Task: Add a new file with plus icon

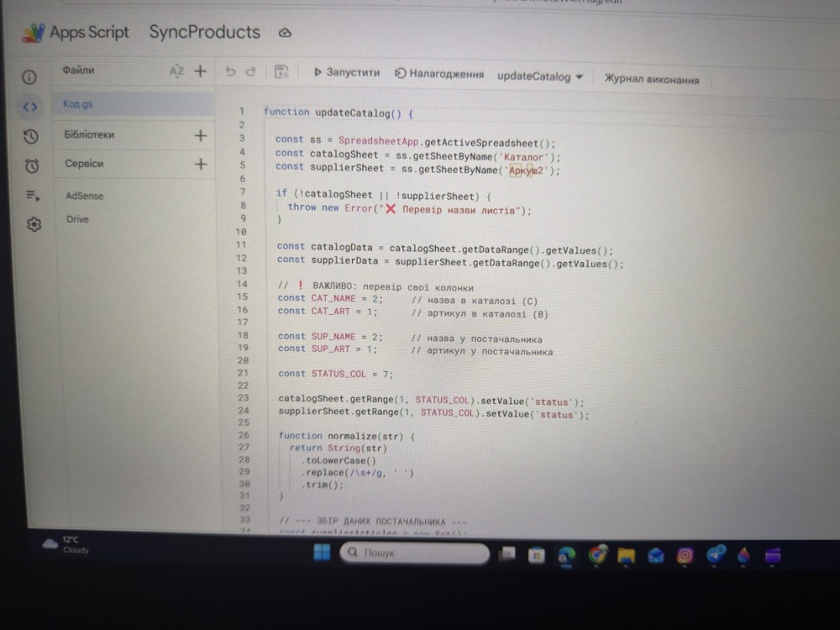Action: point(201,71)
